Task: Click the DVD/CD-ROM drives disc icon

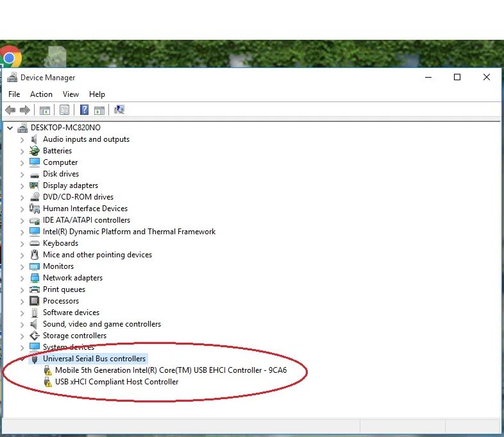Action: pyautogui.click(x=35, y=196)
